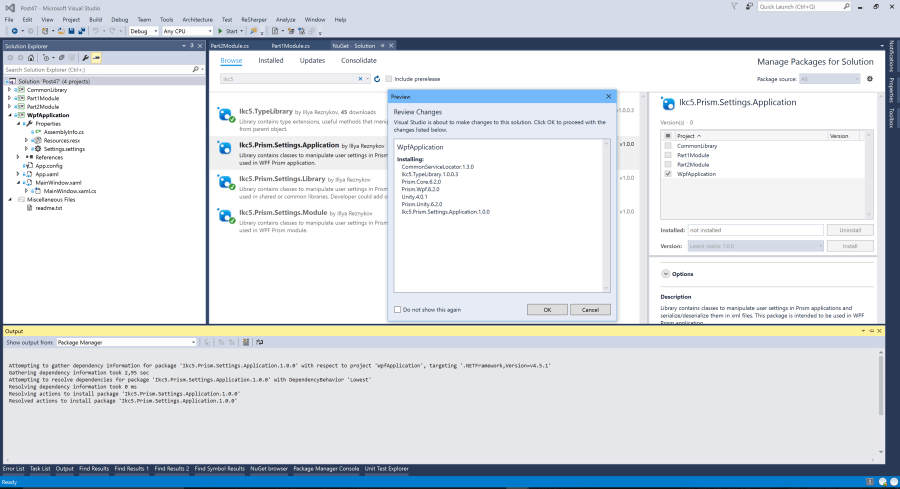Toggle select-all projects header checkbox
The height and width of the screenshot is (489, 900).
point(668,136)
